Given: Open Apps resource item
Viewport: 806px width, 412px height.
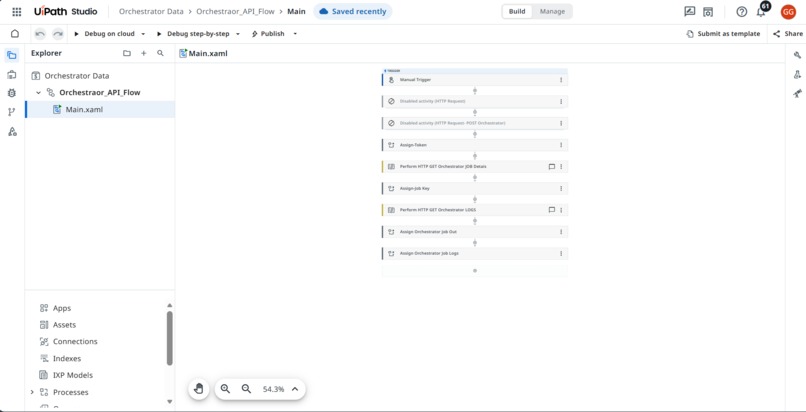Looking at the screenshot, I should pos(62,308).
